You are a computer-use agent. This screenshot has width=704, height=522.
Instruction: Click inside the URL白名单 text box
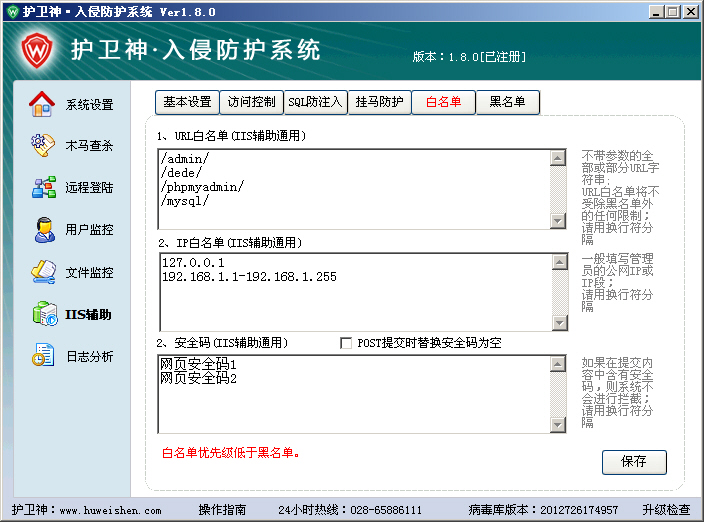[354, 189]
